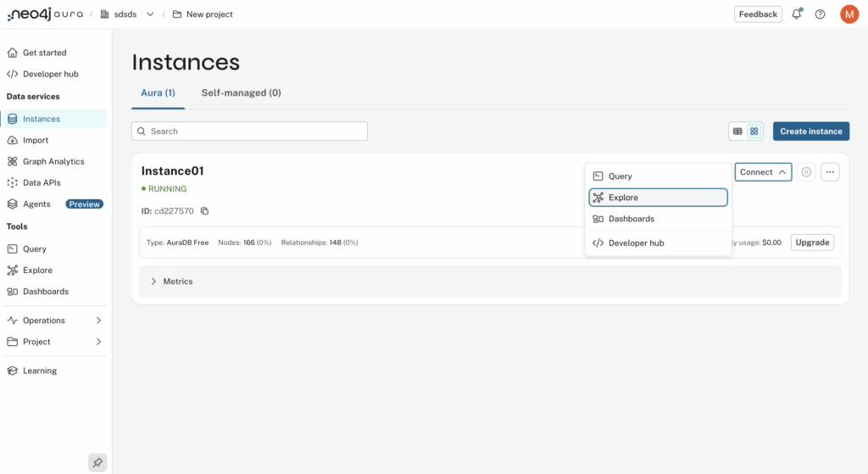The width and height of the screenshot is (868, 474).
Task: Choose Dashboards from Connect menu
Action: (658, 219)
